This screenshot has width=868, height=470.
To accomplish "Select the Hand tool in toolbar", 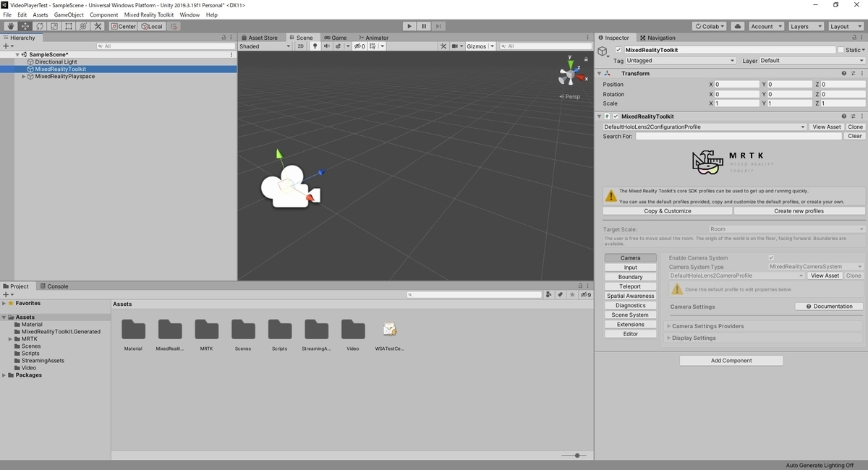I will point(10,26).
